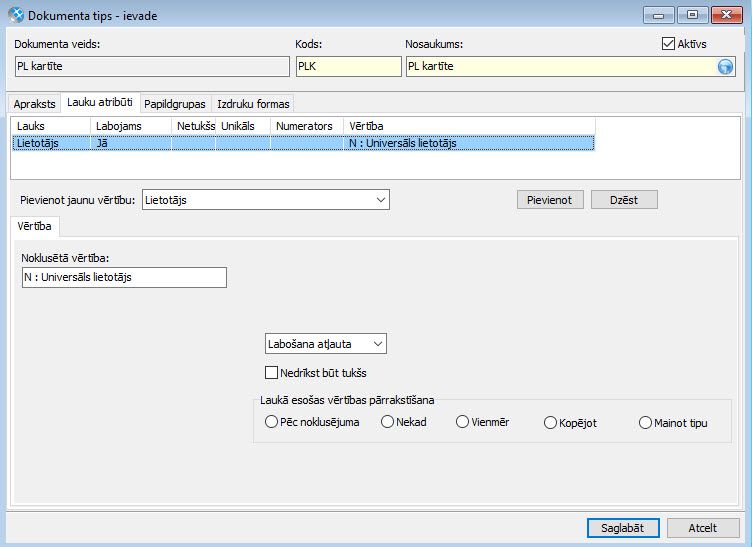The height and width of the screenshot is (547, 752).
Task: Open the Lauku atribūti tab
Action: [x=100, y=102]
